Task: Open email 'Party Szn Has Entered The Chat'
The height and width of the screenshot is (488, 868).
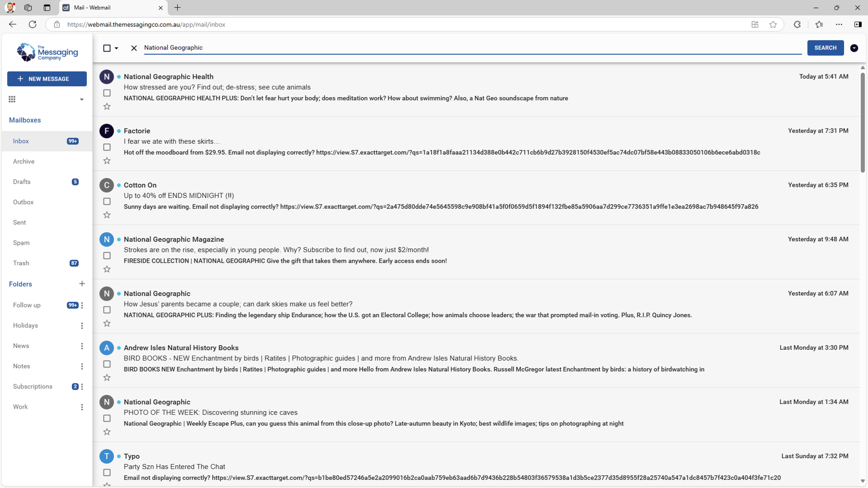Action: click(476, 464)
